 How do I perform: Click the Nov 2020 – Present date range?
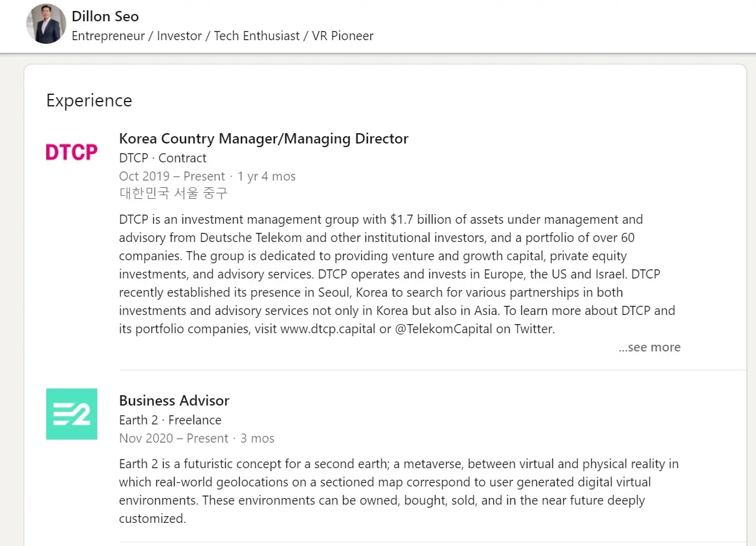(x=173, y=438)
